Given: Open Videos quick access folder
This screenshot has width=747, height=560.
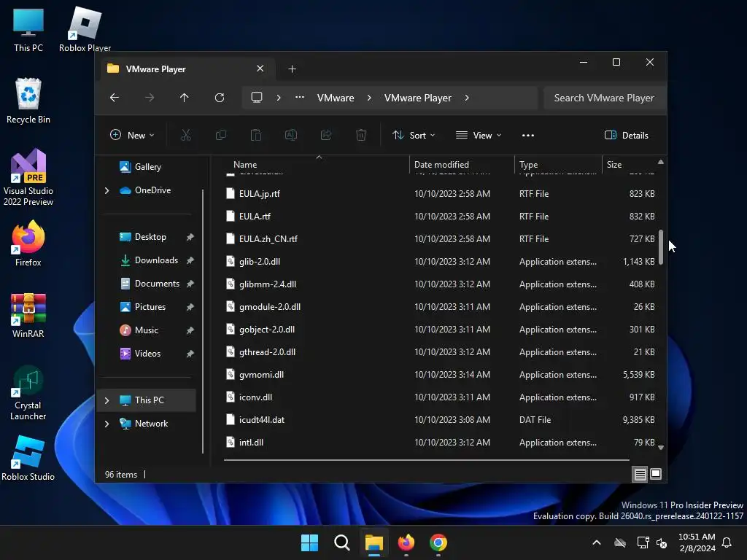Looking at the screenshot, I should pyautogui.click(x=147, y=354).
